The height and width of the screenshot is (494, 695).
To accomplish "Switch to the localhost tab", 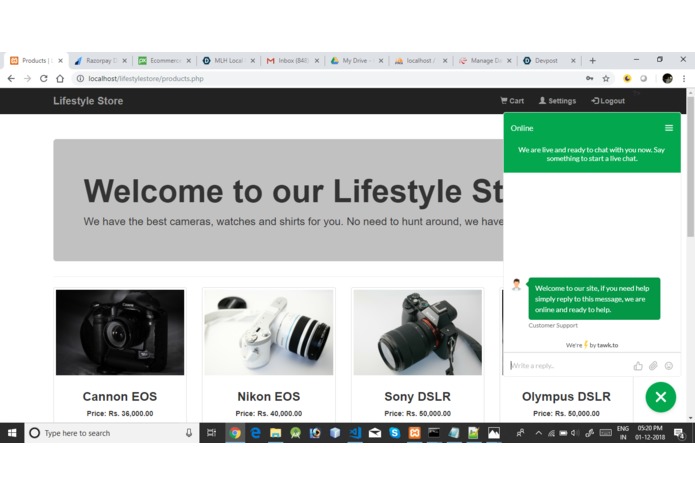I will click(419, 61).
